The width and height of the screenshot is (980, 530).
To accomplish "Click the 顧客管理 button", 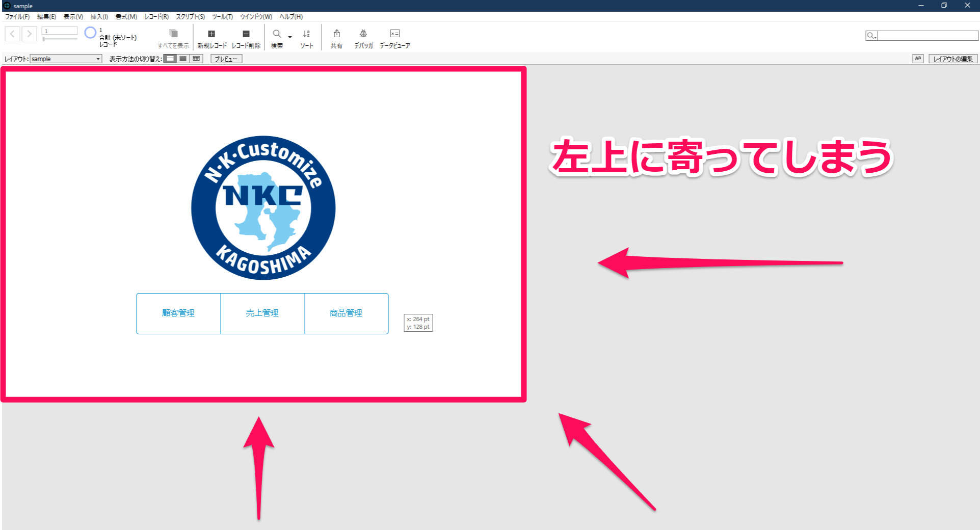I will coord(178,313).
